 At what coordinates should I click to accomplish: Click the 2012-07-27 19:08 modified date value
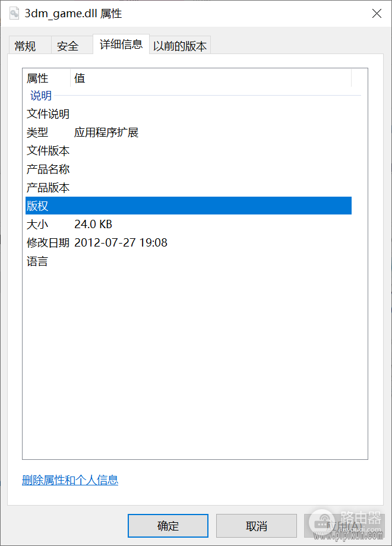(121, 243)
